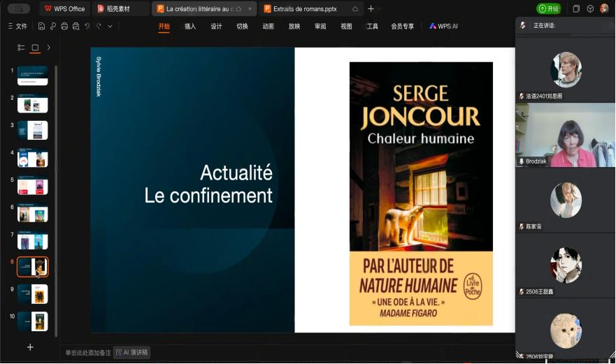Click participant avatar of 陈家语
Screen dimensions: 616x364
click(566, 200)
